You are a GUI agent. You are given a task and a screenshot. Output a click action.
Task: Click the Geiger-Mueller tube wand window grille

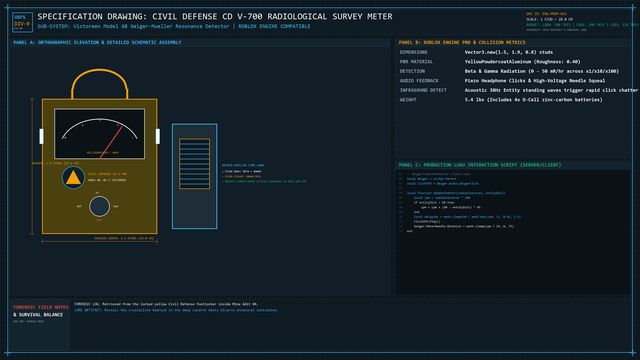(195, 164)
